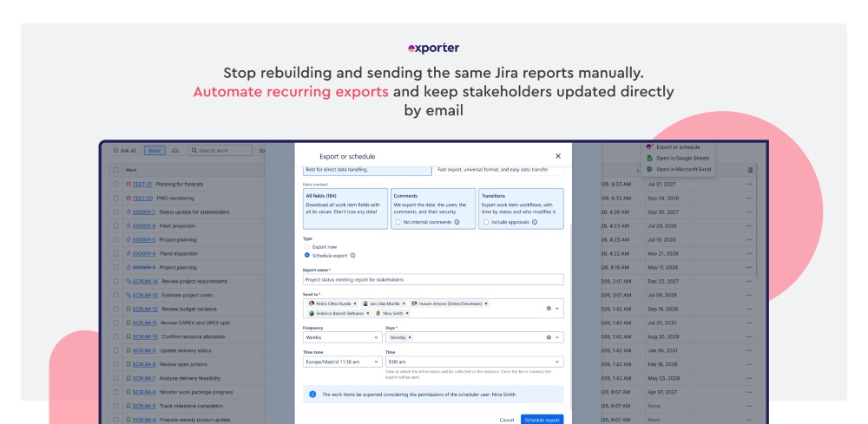The height and width of the screenshot is (424, 868).
Task: Open the column settings icon in table header
Action: click(750, 170)
